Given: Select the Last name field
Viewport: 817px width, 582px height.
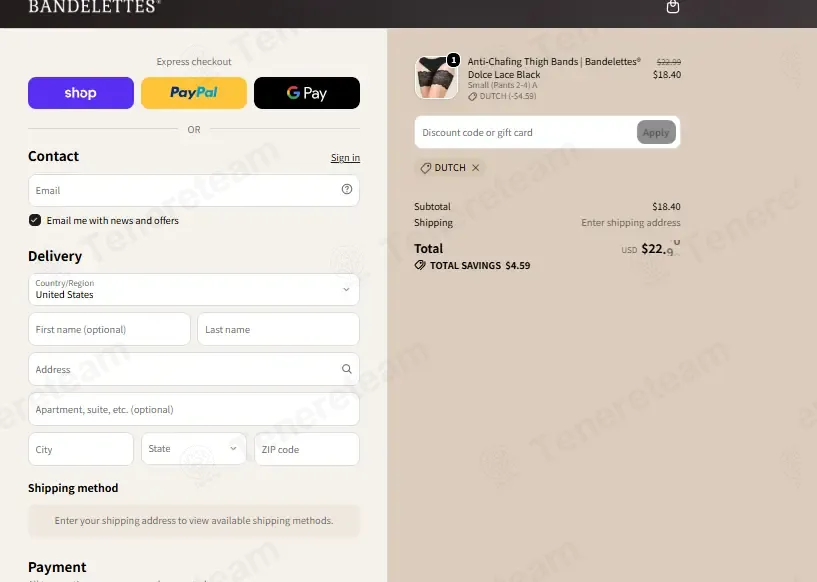Looking at the screenshot, I should pos(278,329).
